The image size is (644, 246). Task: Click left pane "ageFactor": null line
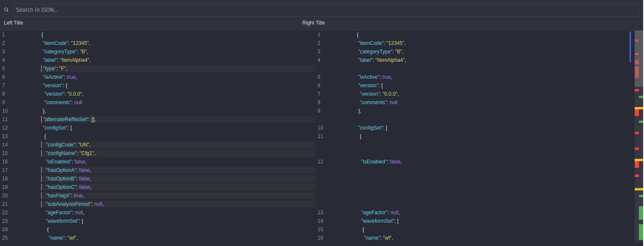[65, 213]
